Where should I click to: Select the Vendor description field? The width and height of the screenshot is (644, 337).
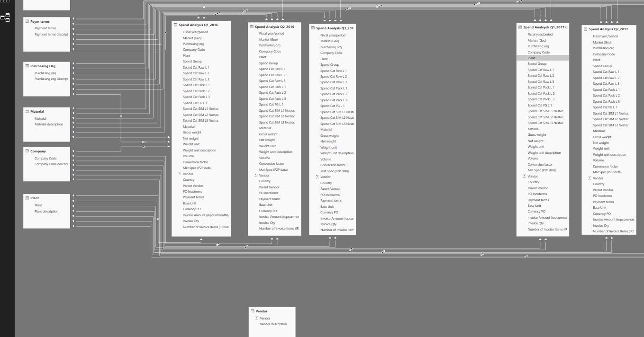273,324
